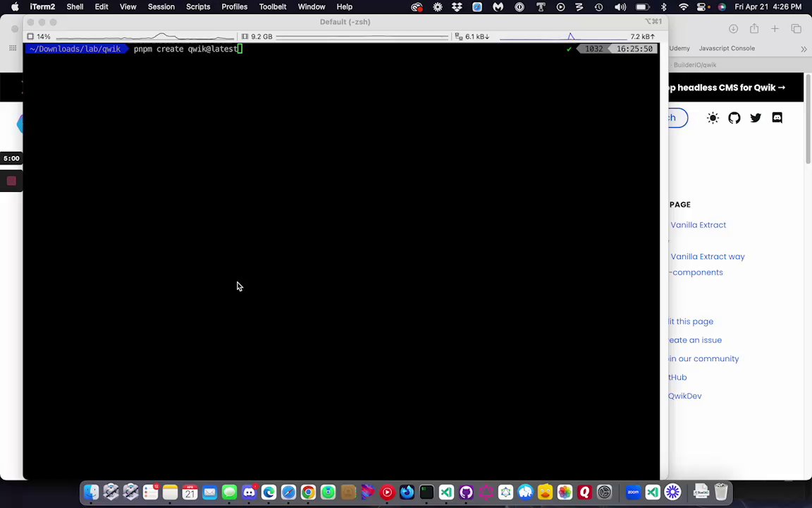This screenshot has width=812, height=508.
Task: Open Photos from the Dock
Action: pyautogui.click(x=565, y=492)
